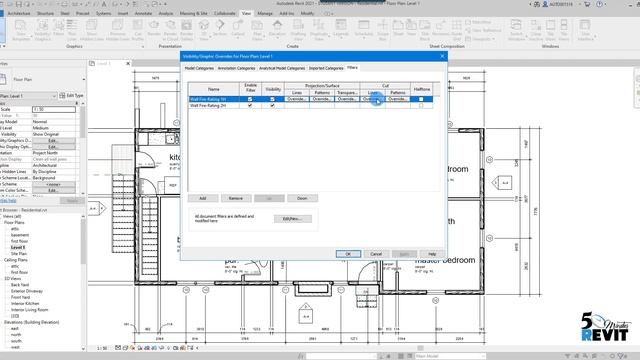Toggle Visibility for Wall Fire Rating 2H
Viewport: 640px width, 360px height.
pos(272,105)
